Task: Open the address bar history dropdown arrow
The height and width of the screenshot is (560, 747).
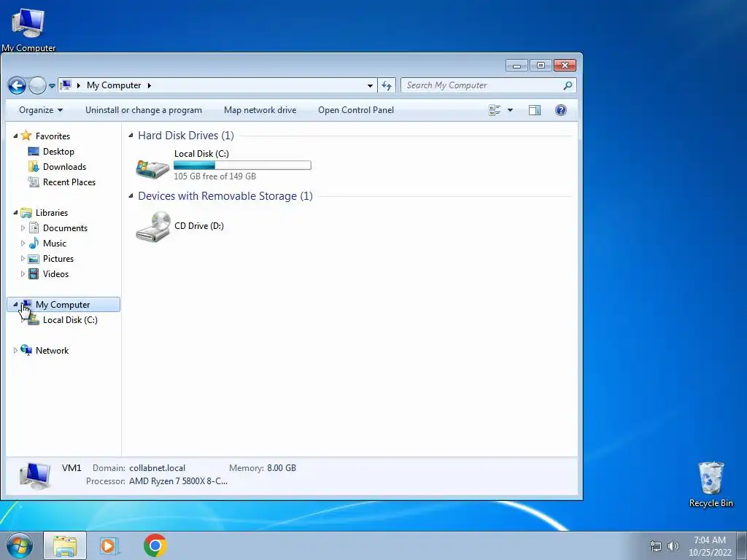Action: (x=370, y=86)
